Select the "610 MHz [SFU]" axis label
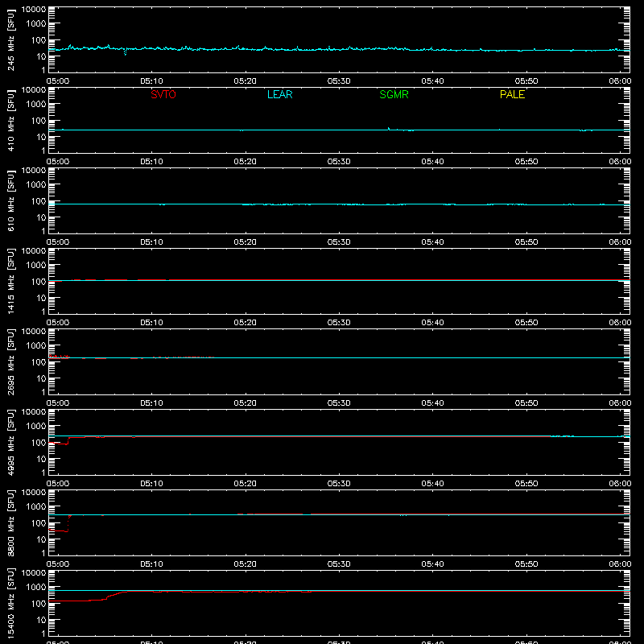 pyautogui.click(x=10, y=200)
